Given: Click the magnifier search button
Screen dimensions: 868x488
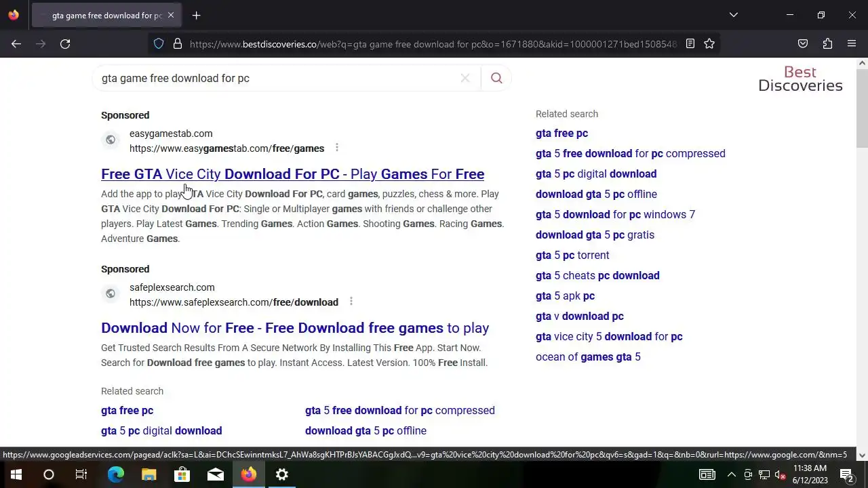Looking at the screenshot, I should 496,78.
